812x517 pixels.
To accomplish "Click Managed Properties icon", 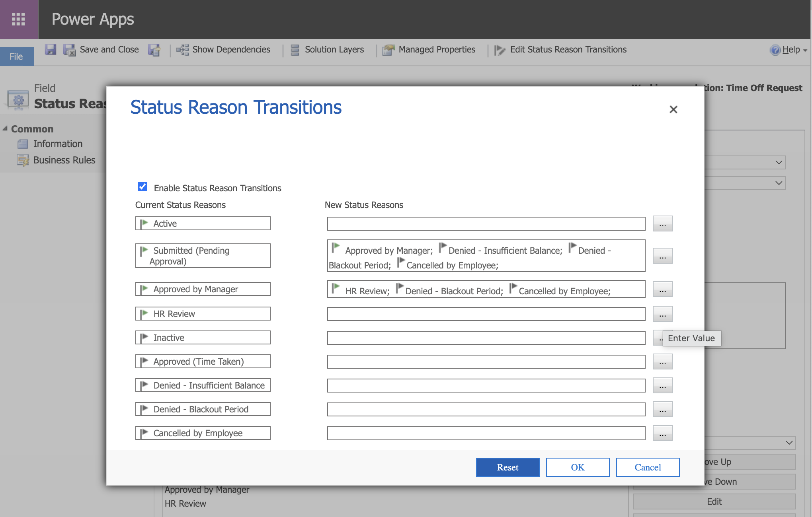I will (x=388, y=50).
